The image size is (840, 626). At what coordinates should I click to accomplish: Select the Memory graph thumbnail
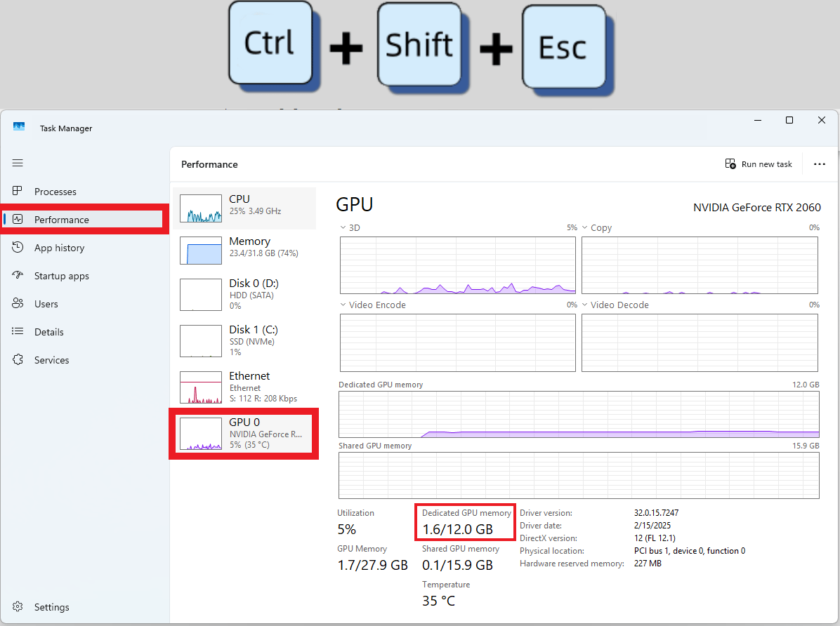[x=201, y=251]
